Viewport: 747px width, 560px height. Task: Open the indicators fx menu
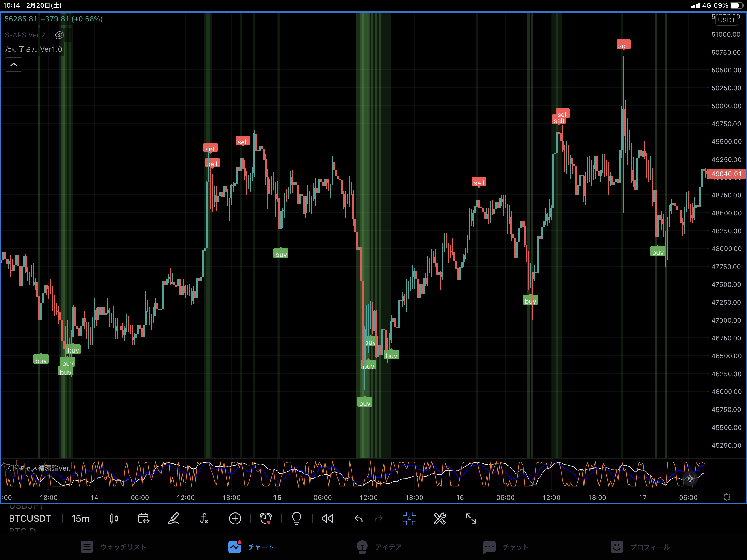(204, 518)
